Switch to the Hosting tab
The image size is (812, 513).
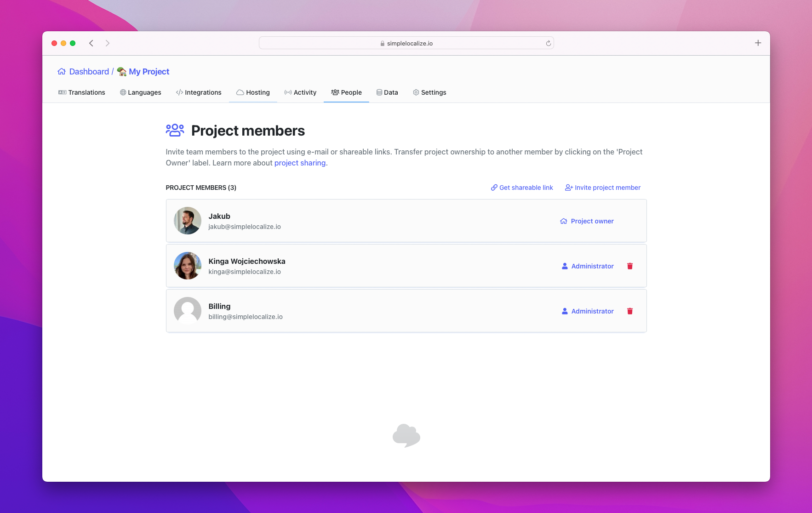coord(253,92)
